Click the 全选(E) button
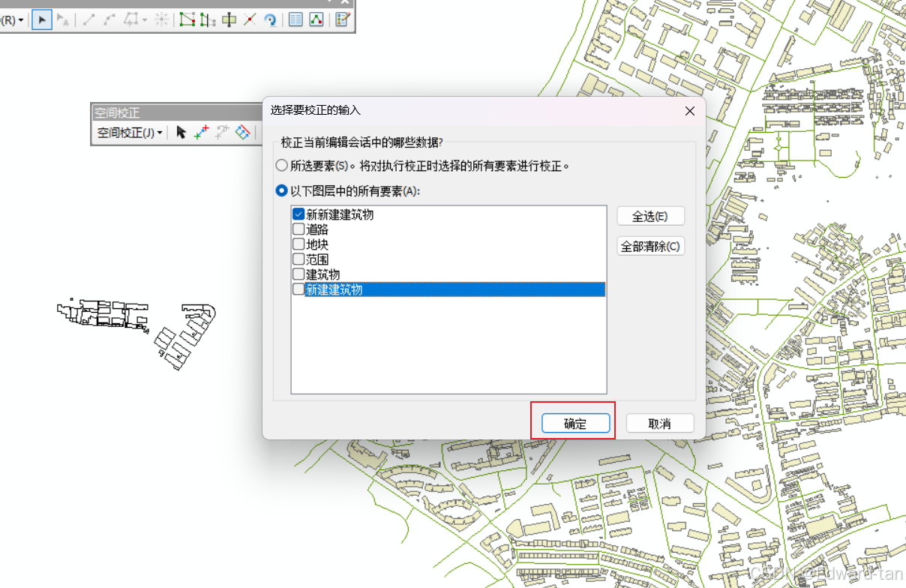This screenshot has width=906, height=588. point(650,216)
